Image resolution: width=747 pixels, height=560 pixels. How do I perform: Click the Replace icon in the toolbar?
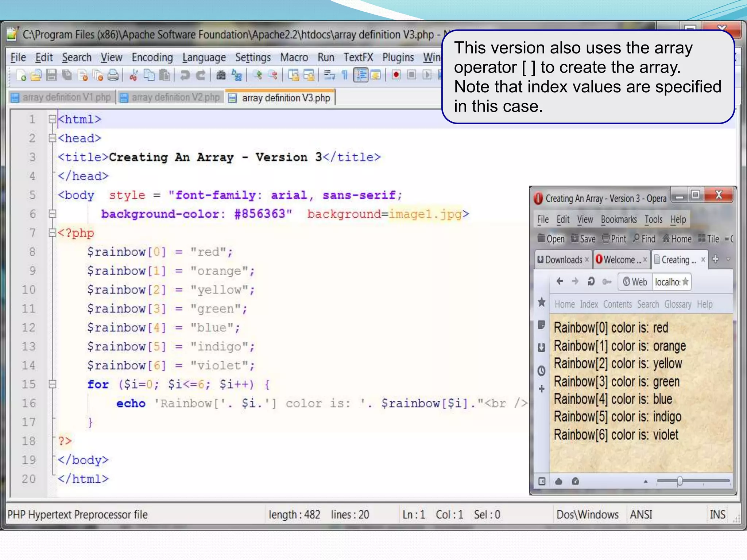click(237, 75)
